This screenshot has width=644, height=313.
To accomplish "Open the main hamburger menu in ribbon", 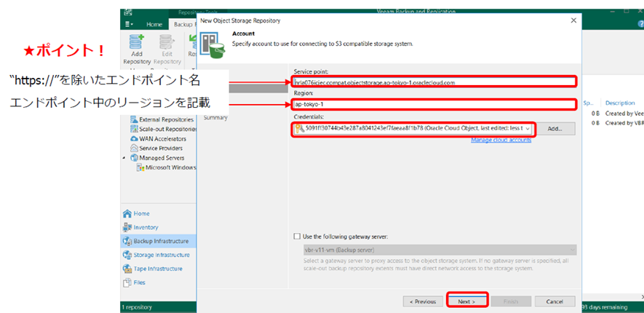I will (130, 24).
